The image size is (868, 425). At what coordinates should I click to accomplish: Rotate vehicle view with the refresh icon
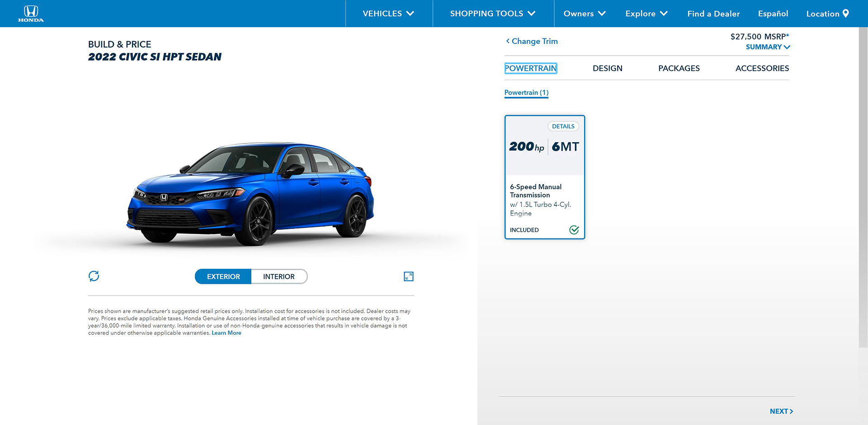[x=94, y=276]
